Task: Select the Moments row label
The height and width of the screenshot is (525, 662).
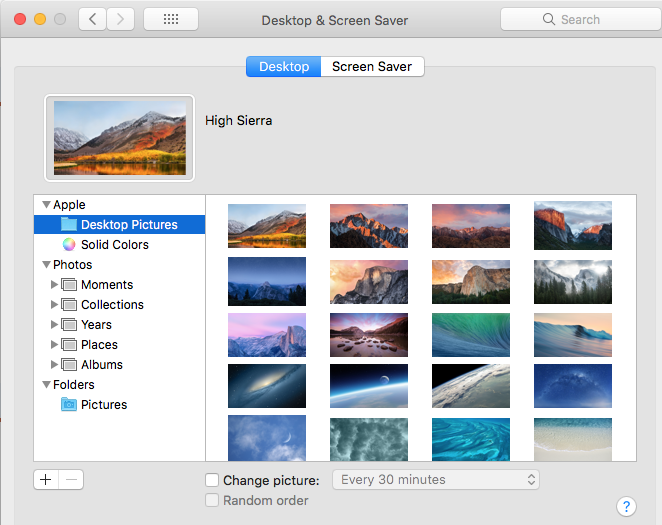Action: 107,284
